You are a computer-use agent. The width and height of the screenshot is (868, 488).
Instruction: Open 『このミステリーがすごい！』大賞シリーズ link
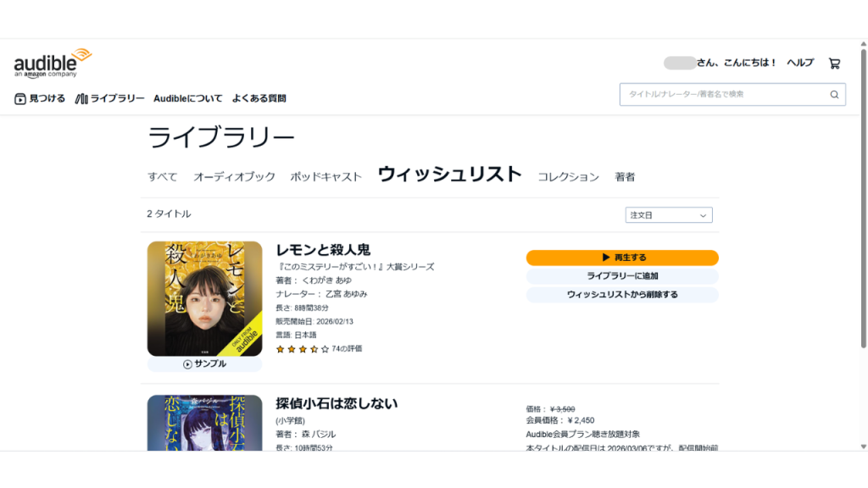[355, 267]
